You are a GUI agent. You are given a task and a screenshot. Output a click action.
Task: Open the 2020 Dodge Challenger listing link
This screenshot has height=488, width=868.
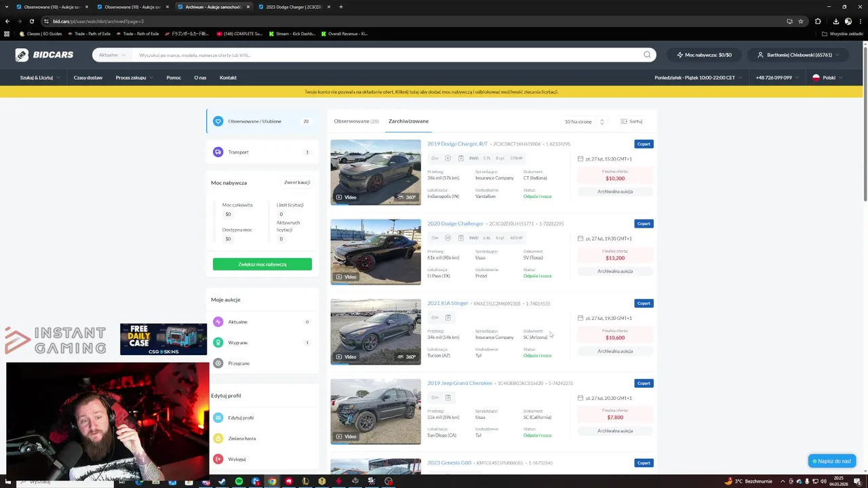coord(455,224)
